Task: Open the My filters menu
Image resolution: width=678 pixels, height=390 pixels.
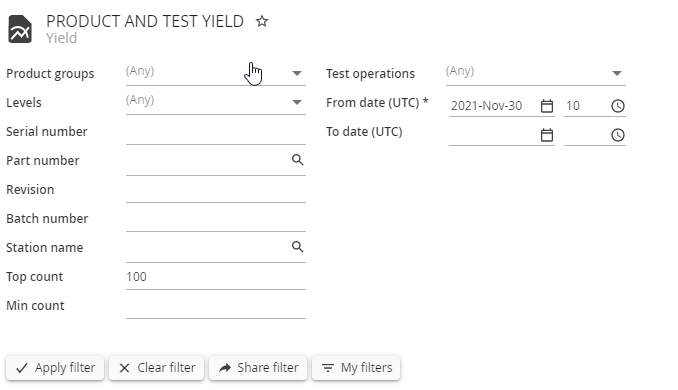Action: coord(356,368)
